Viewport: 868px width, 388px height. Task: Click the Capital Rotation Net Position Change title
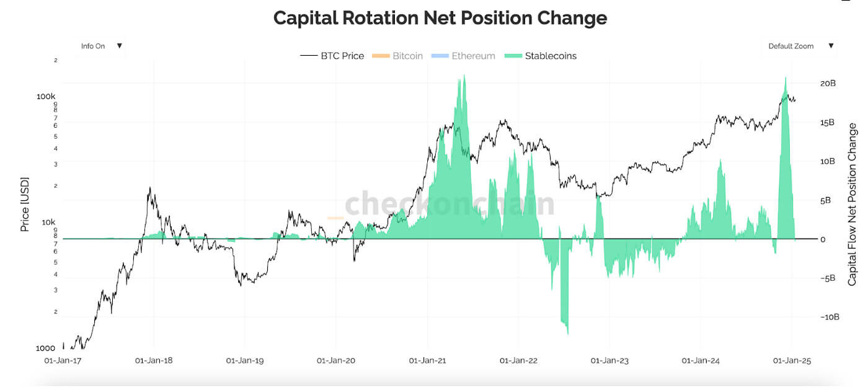[x=440, y=17]
